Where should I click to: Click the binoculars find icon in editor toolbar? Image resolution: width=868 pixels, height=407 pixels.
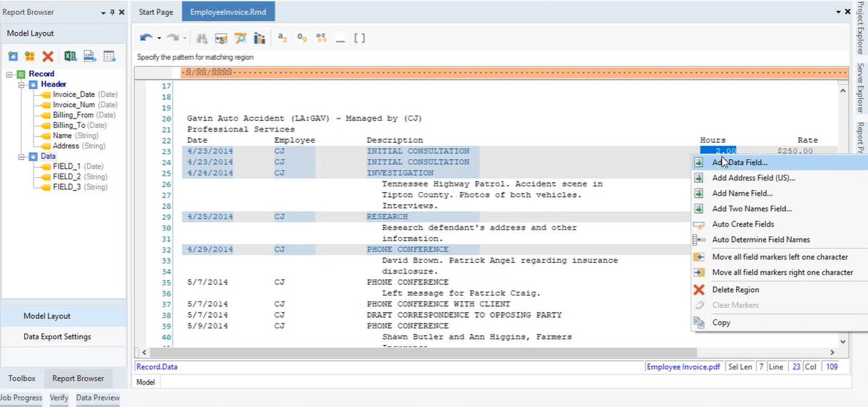(202, 39)
